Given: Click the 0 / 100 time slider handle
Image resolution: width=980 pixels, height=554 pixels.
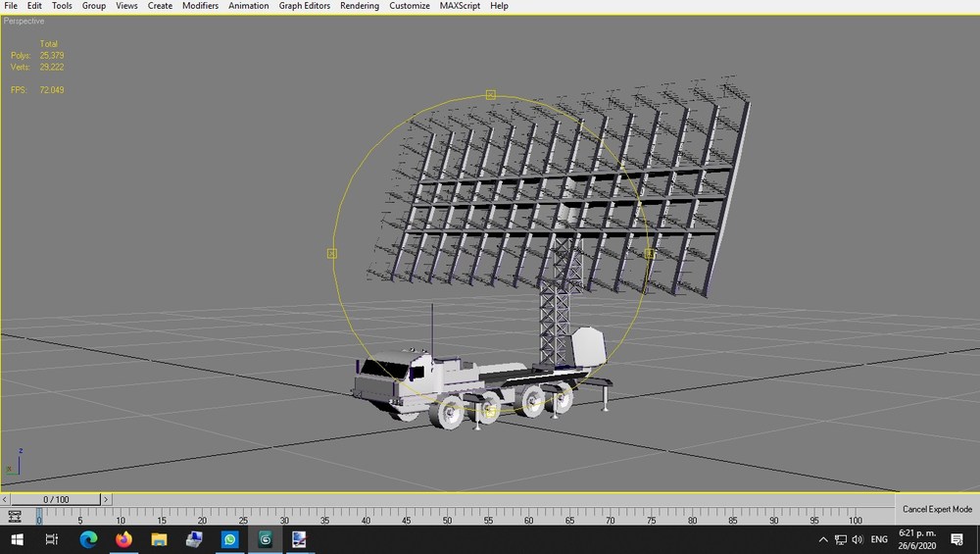Looking at the screenshot, I should click(56, 499).
